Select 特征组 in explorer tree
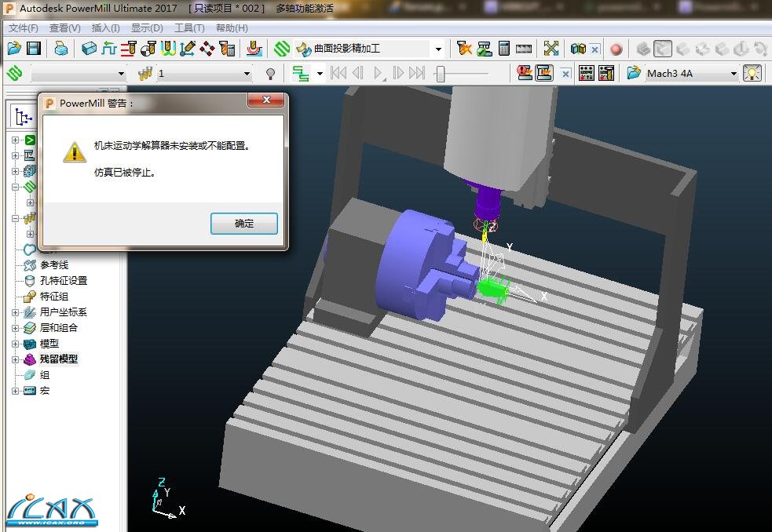 tap(54, 297)
